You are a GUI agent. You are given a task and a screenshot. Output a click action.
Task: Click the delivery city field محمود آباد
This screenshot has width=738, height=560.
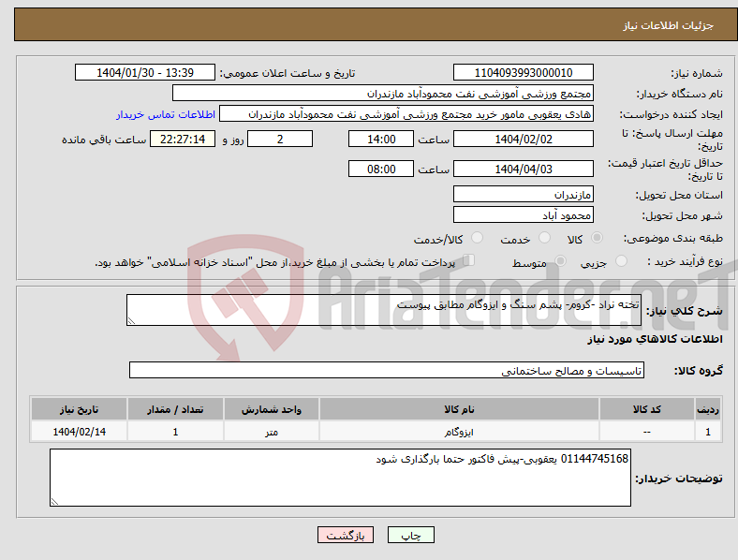[524, 214]
